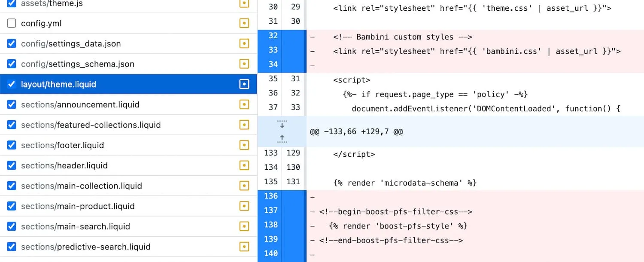
Task: Uncheck config/settings_schema.json checkbox
Action: click(x=12, y=64)
